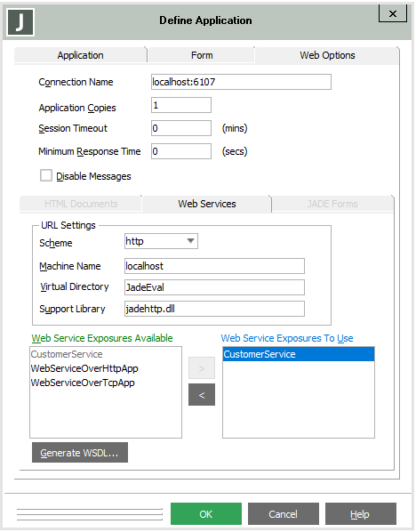Select CustomerService in exposures to use
416x532 pixels.
pos(299,354)
